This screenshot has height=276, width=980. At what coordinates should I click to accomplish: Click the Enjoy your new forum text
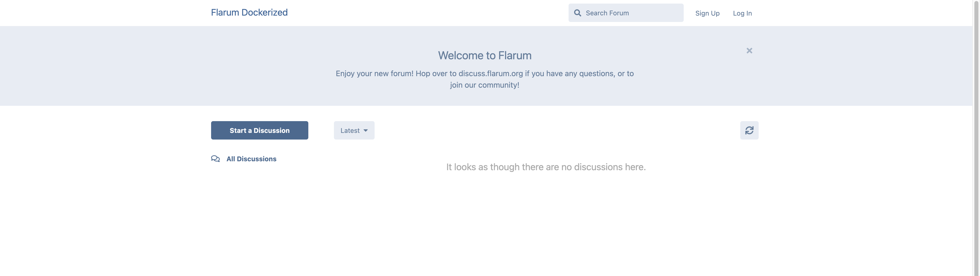pos(485,79)
